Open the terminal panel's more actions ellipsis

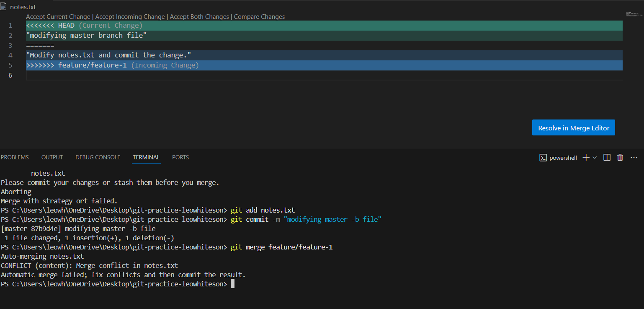(634, 158)
